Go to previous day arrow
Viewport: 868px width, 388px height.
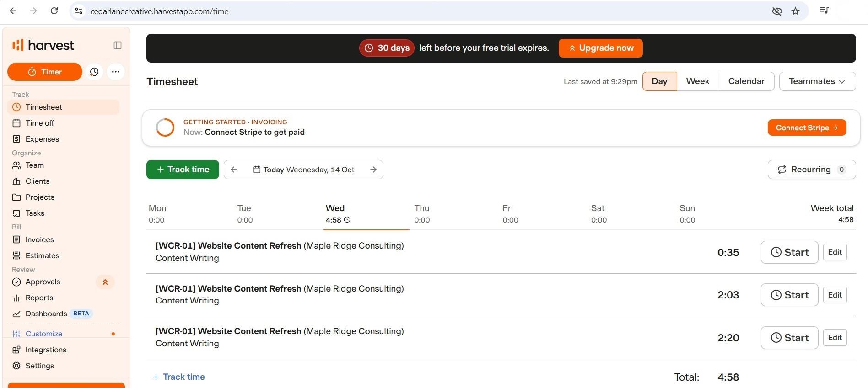click(234, 170)
